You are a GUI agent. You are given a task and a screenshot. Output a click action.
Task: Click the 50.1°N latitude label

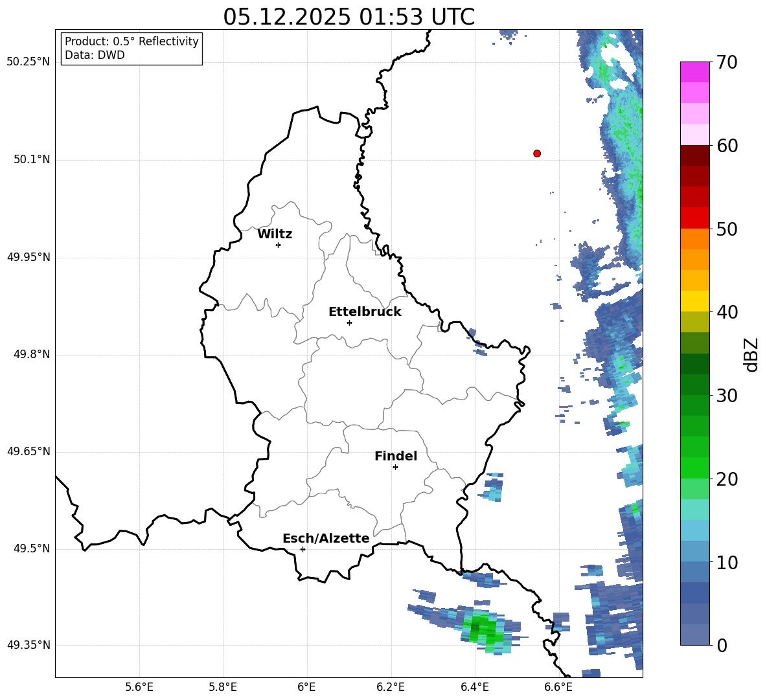pyautogui.click(x=31, y=159)
